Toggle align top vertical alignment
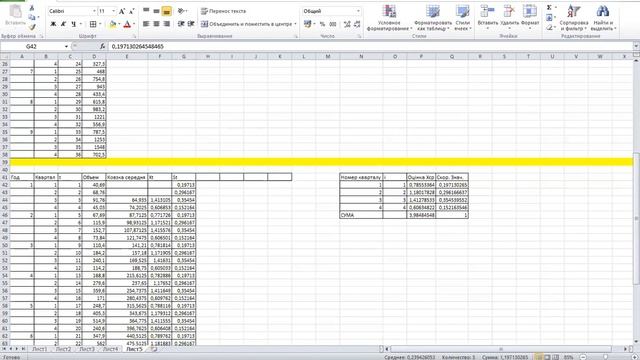 146,11
